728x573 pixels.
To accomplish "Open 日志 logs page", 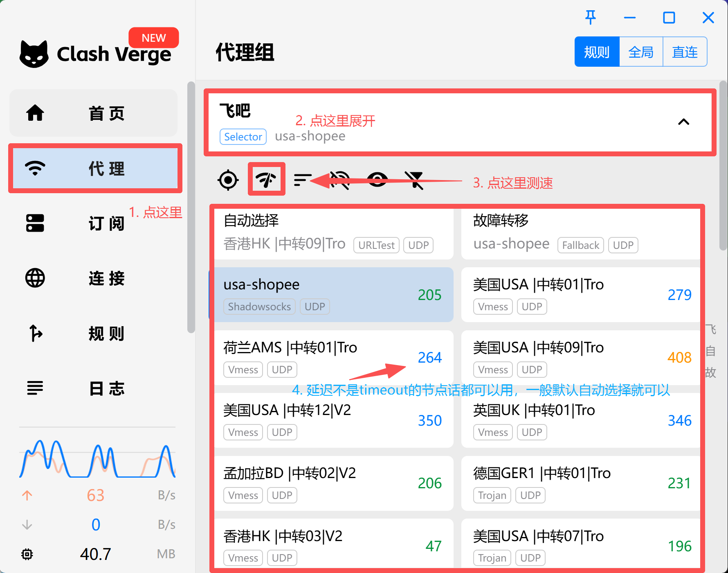I will click(x=94, y=388).
